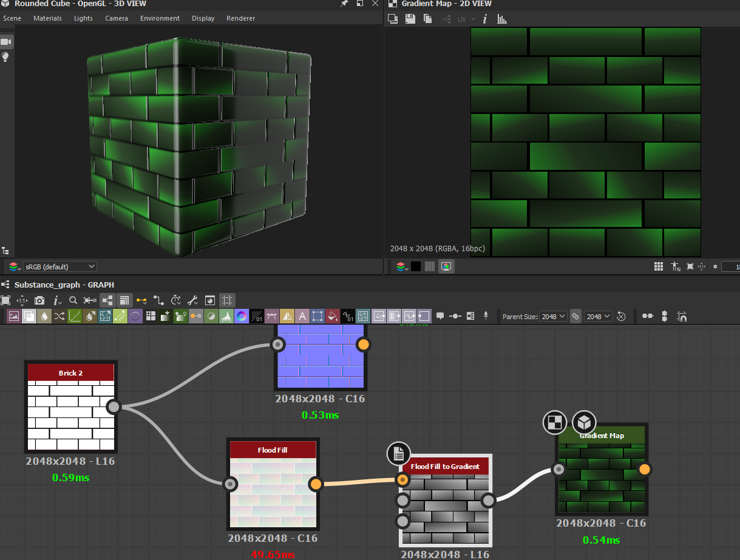Click the document badge on Flood Fill to Gradient
This screenshot has height=560, width=740.
click(398, 453)
